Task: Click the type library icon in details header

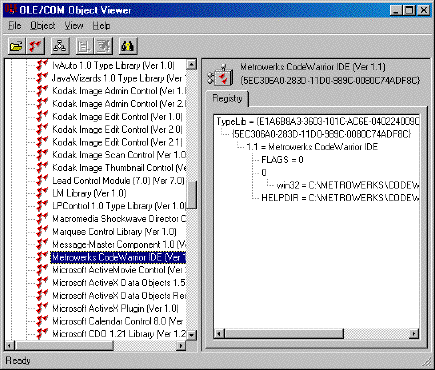Action: coord(221,75)
